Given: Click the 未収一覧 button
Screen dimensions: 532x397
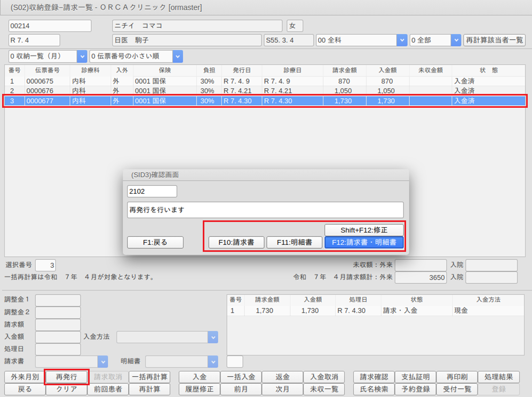Looking at the screenshot, I should coord(324,389).
